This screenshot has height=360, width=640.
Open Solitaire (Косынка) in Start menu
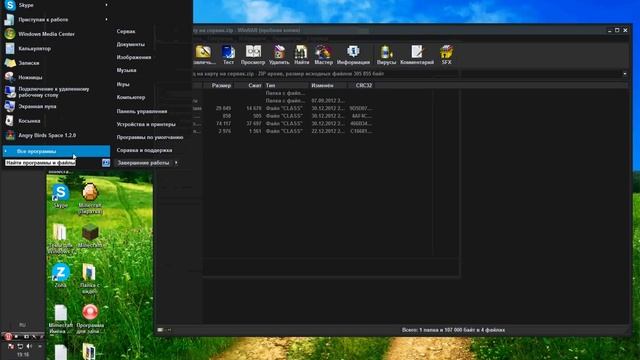(56, 121)
